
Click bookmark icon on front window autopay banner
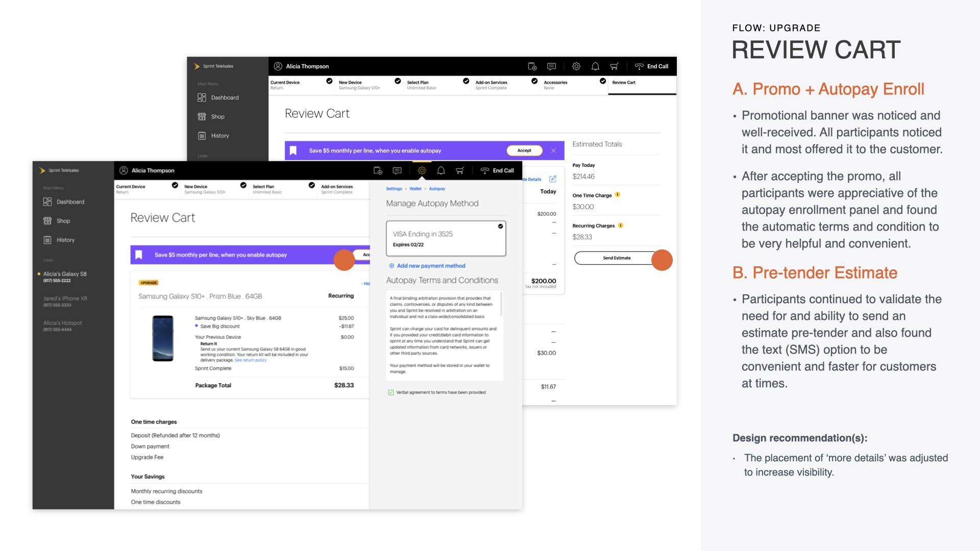coord(138,255)
